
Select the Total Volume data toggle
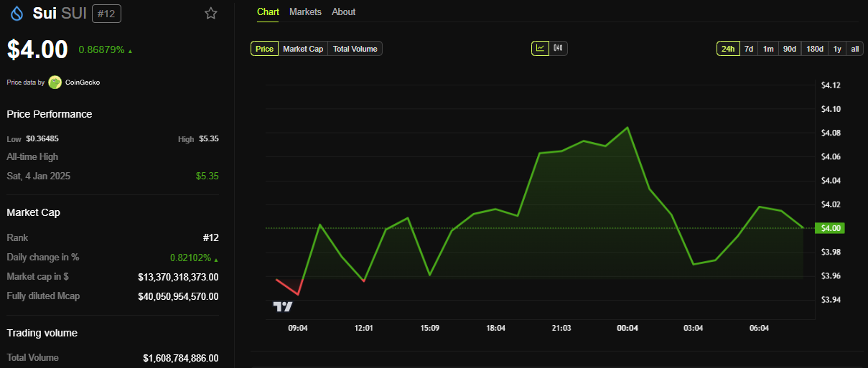click(x=355, y=49)
